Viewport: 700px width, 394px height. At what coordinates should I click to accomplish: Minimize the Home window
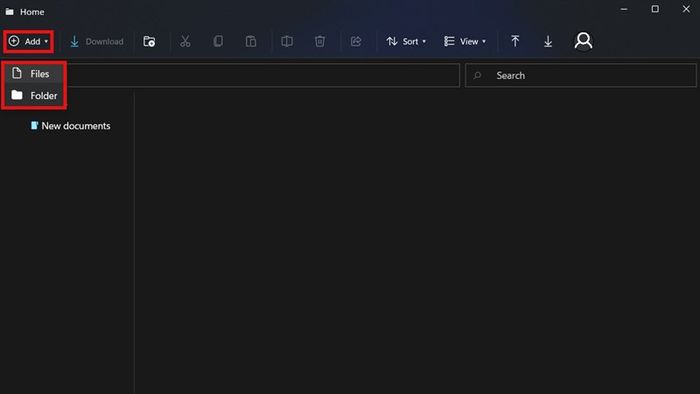pyautogui.click(x=624, y=9)
